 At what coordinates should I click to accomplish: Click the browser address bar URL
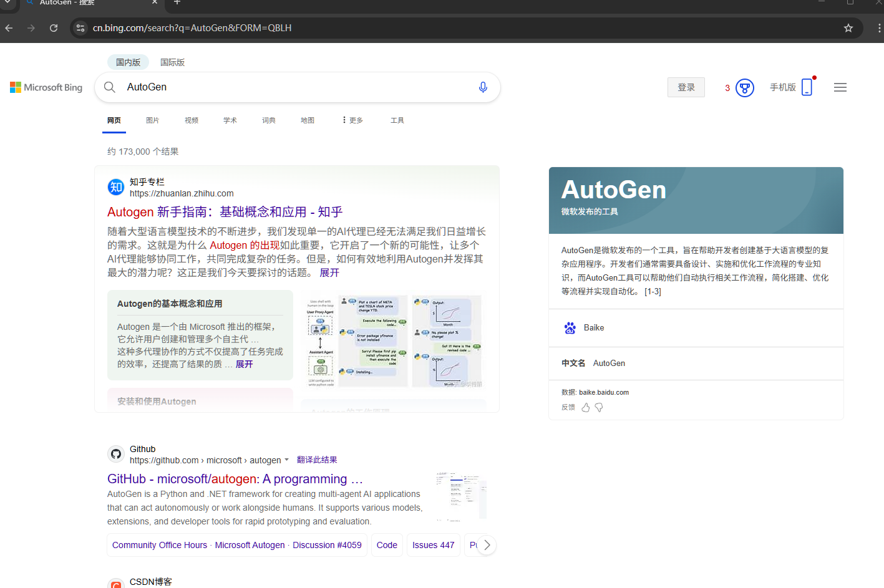192,28
